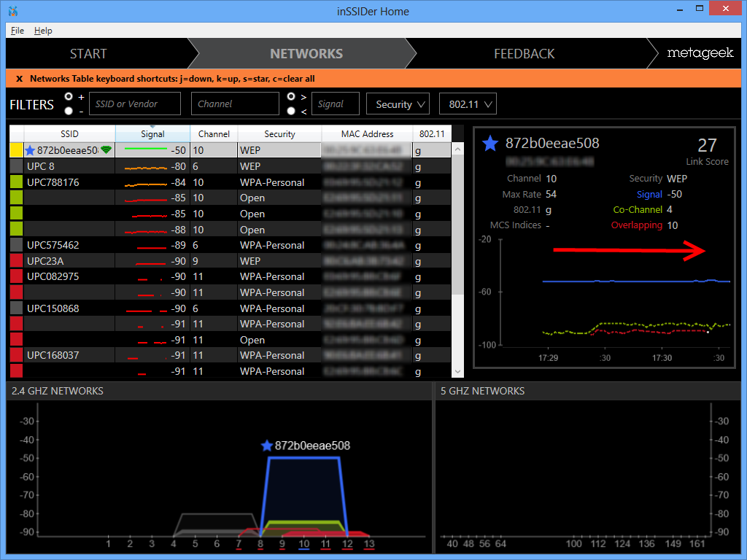
Task: Open the File menu
Action: pyautogui.click(x=18, y=31)
